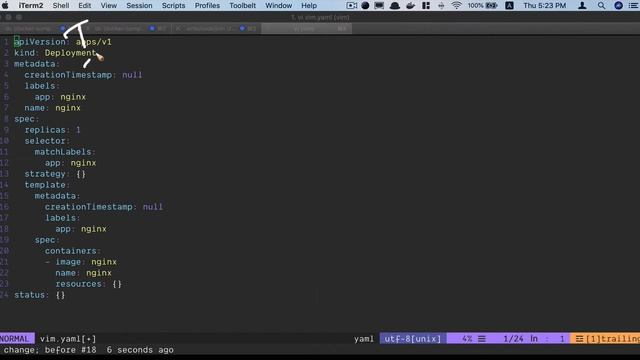The width and height of the screenshot is (640, 360).
Task: Click the crossed arrows menu bar icon
Action: [x=441, y=5]
